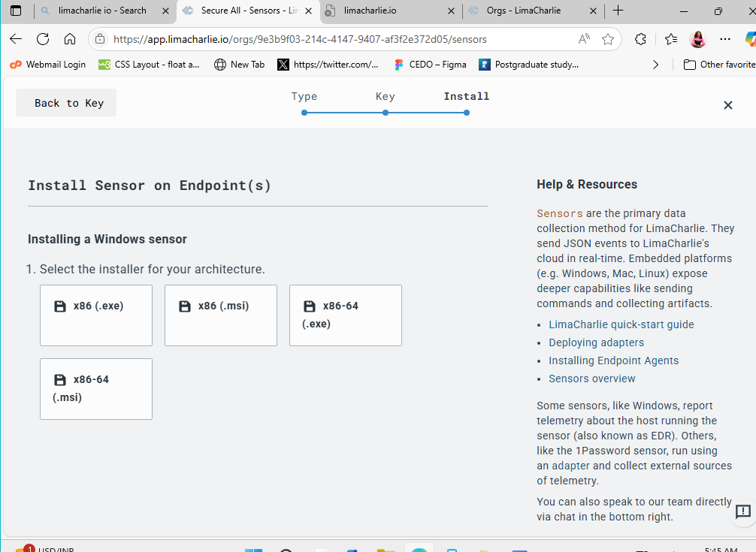This screenshot has width=756, height=552.
Task: Open the 'adapter' link in help text
Action: click(x=570, y=466)
